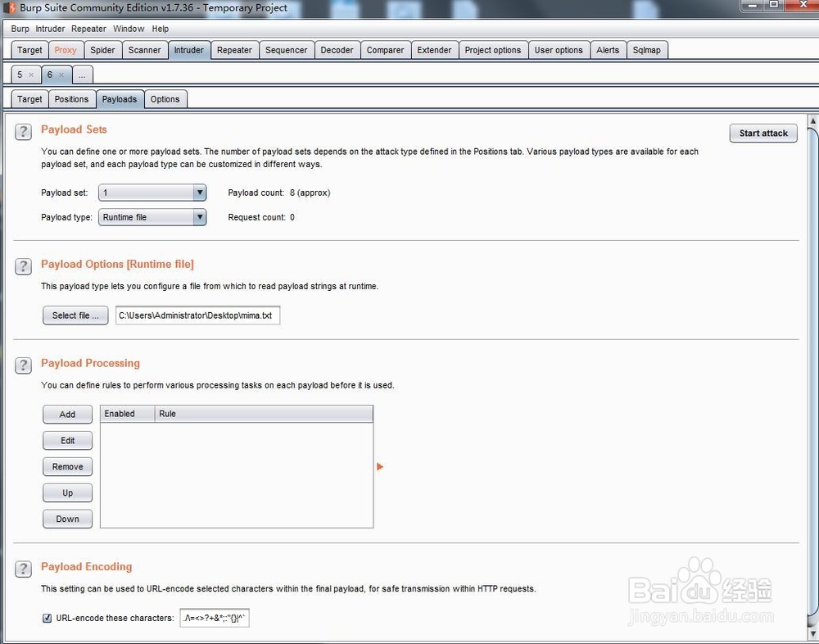Click the Burp Suite logo in title bar

click(x=9, y=8)
